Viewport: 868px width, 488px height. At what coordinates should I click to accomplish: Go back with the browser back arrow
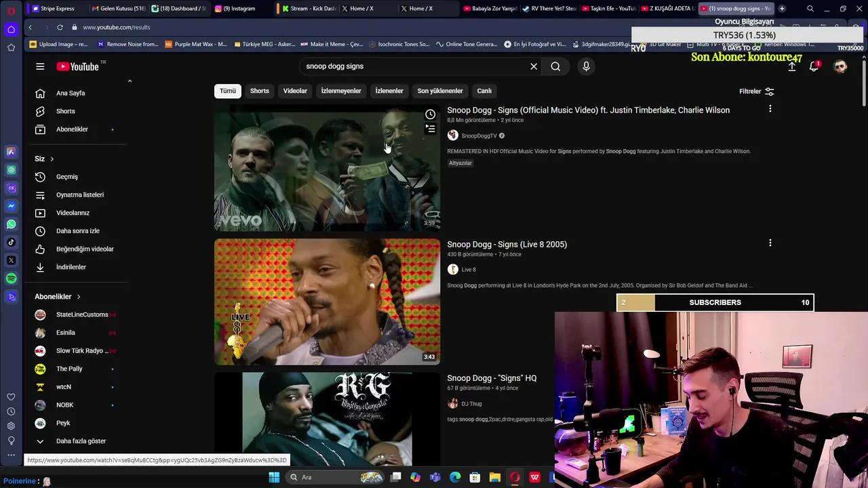tap(30, 27)
